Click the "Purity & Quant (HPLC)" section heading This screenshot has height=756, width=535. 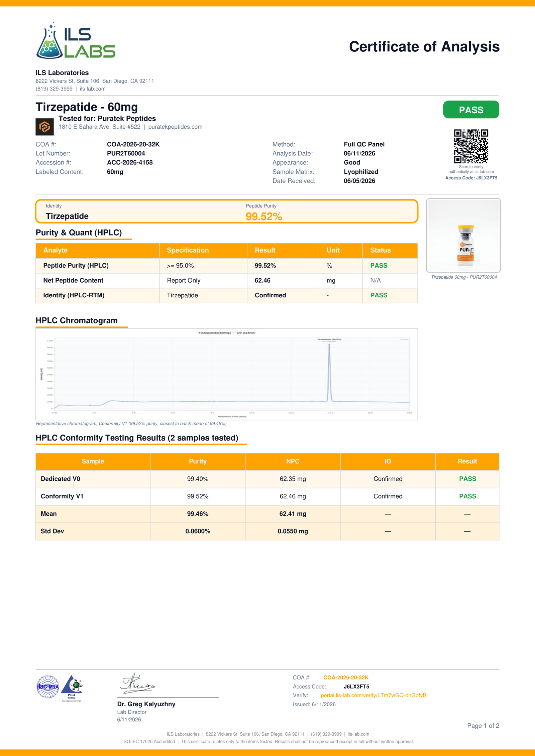[79, 233]
